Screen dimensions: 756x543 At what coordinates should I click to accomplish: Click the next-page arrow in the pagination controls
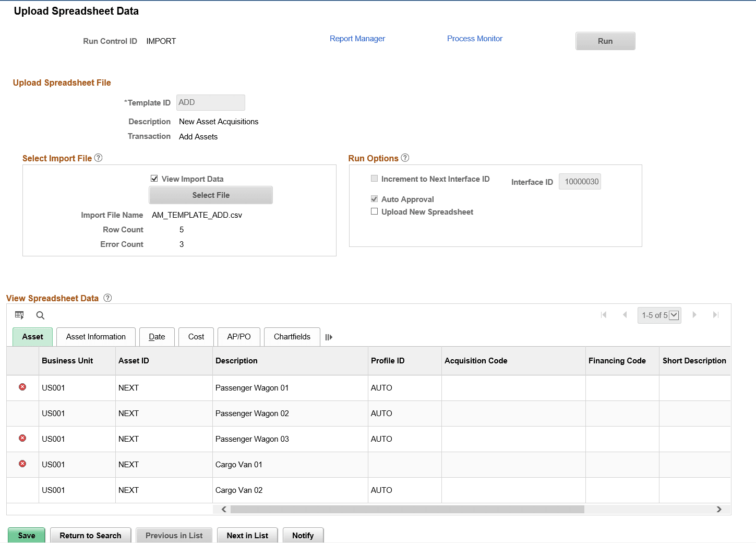694,315
